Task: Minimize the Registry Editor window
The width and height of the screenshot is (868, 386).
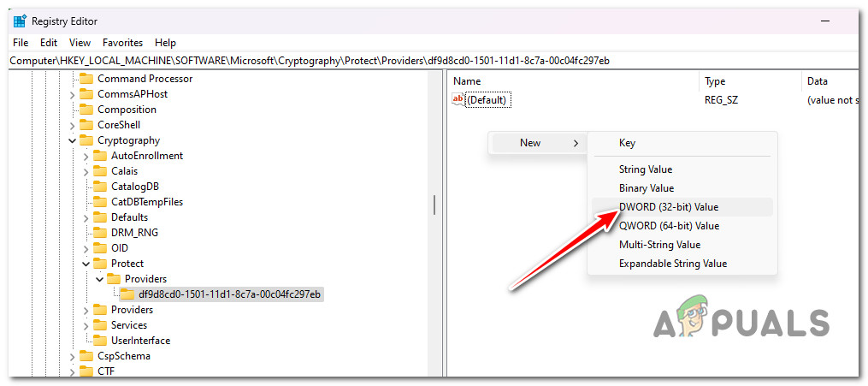Action: pyautogui.click(x=825, y=21)
